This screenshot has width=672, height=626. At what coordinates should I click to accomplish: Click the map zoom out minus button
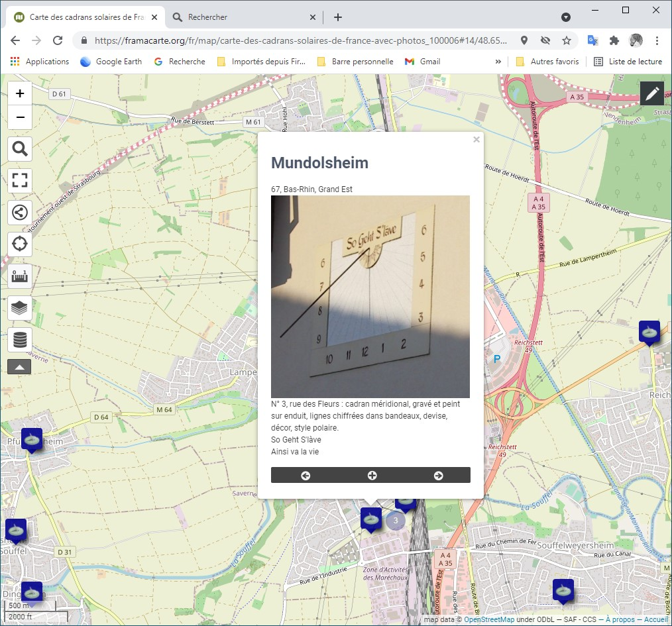20,118
